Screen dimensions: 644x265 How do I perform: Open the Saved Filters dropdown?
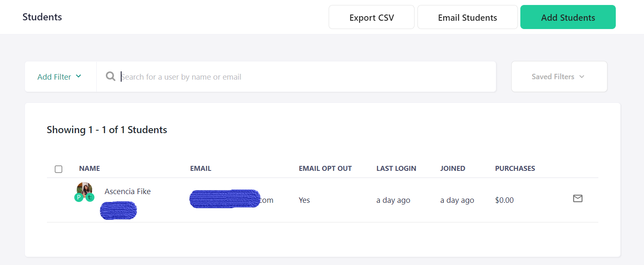pos(559,77)
